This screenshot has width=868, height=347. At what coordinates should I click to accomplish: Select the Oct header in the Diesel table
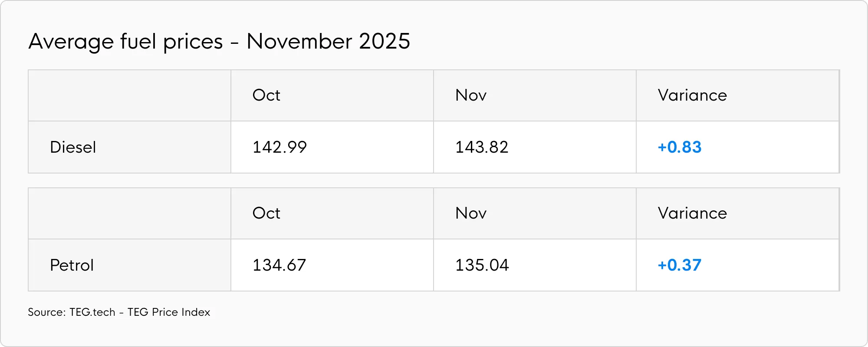pos(266,95)
